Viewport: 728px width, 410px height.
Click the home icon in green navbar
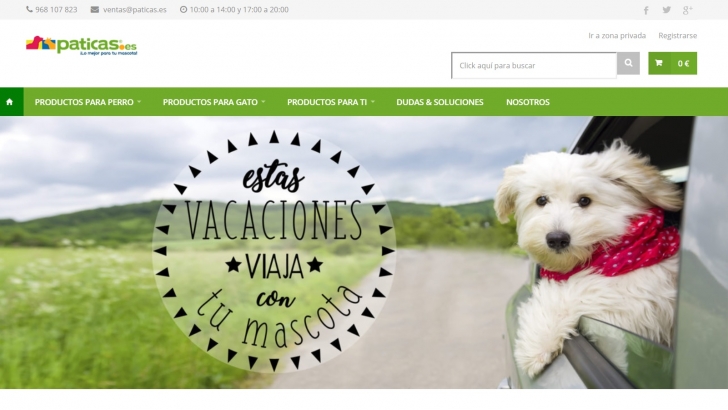coord(9,102)
